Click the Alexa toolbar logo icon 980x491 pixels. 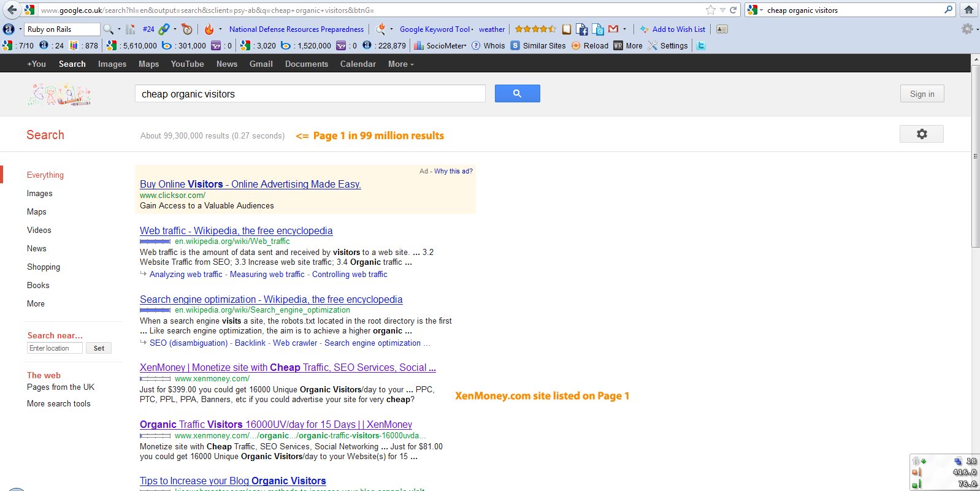(9, 29)
